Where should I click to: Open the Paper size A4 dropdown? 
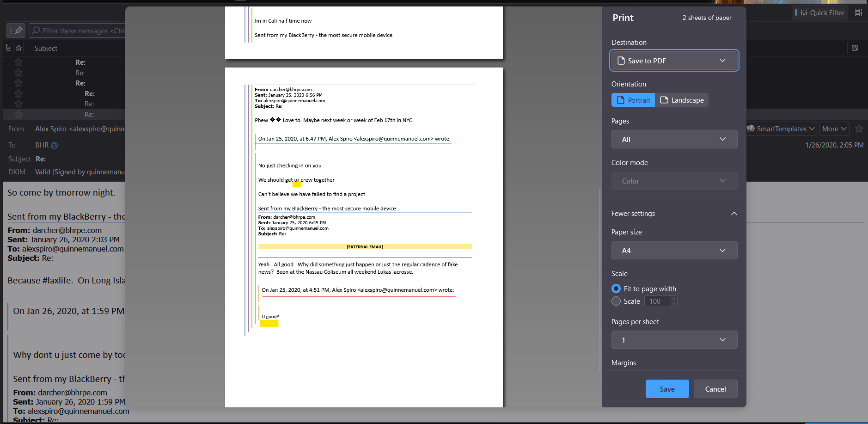point(674,250)
